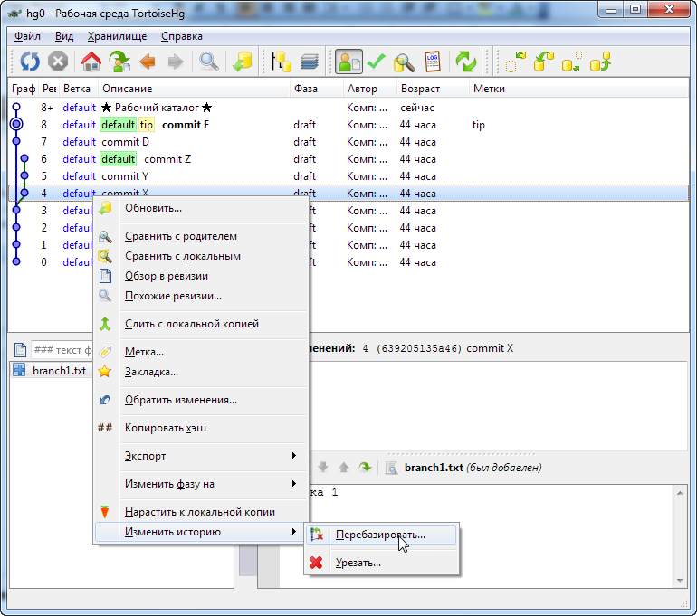Click the next change down arrow icon
The width and height of the screenshot is (697, 616).
point(323,468)
